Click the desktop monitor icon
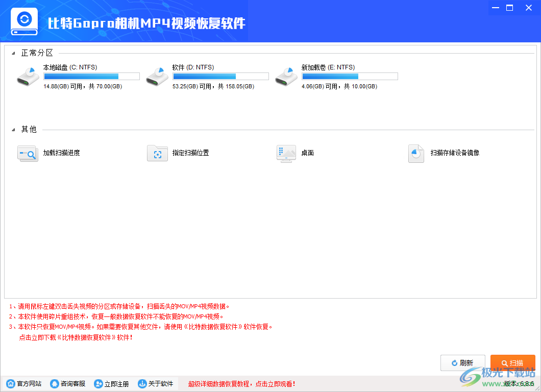The width and height of the screenshot is (541, 392). coord(286,154)
